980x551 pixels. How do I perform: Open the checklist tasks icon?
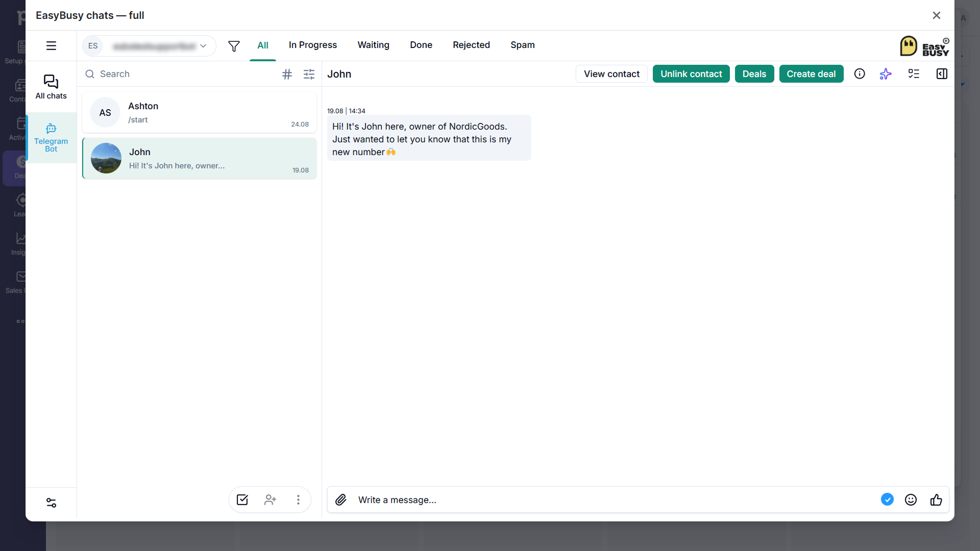point(914,74)
